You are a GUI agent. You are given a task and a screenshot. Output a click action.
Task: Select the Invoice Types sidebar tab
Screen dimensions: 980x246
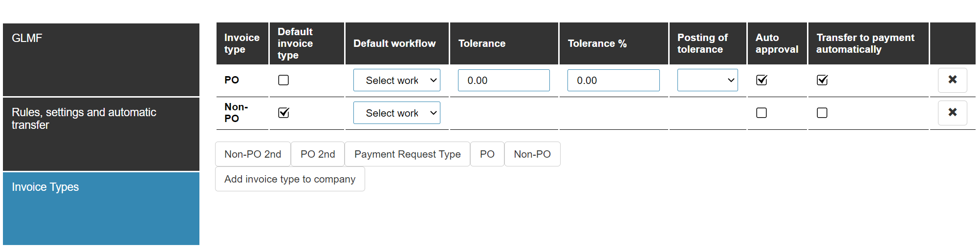tap(101, 208)
